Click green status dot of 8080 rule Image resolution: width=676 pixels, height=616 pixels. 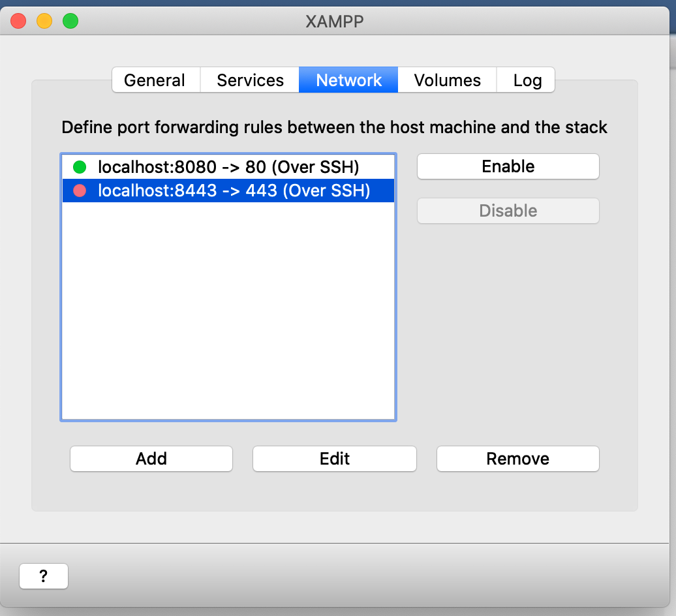(80, 167)
